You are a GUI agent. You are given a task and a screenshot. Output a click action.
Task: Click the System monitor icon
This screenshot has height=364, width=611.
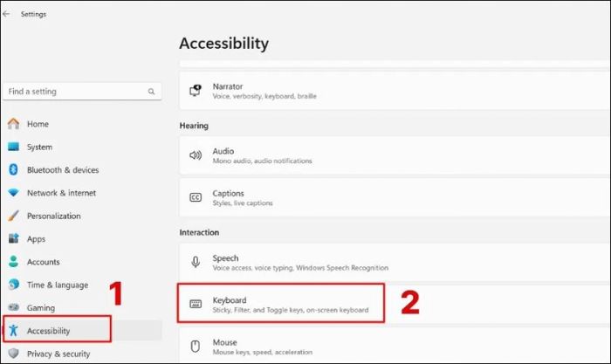(x=13, y=147)
